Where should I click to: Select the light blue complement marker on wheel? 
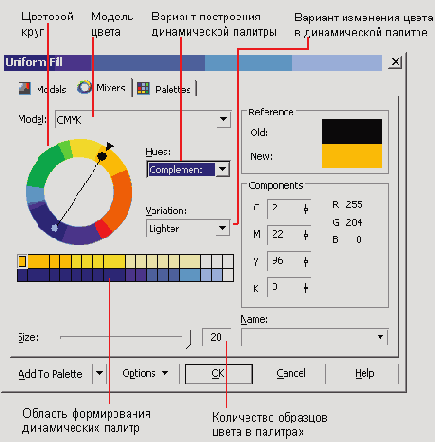coord(54,228)
